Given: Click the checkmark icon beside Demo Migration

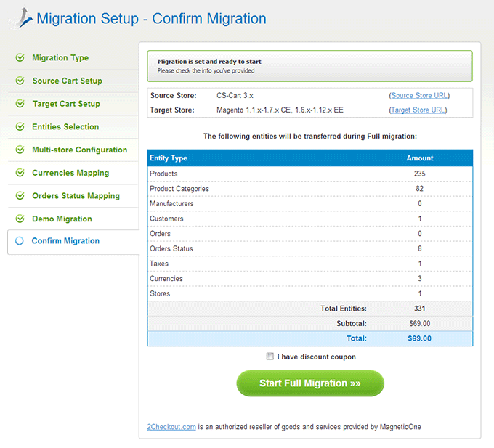Looking at the screenshot, I should (20, 219).
